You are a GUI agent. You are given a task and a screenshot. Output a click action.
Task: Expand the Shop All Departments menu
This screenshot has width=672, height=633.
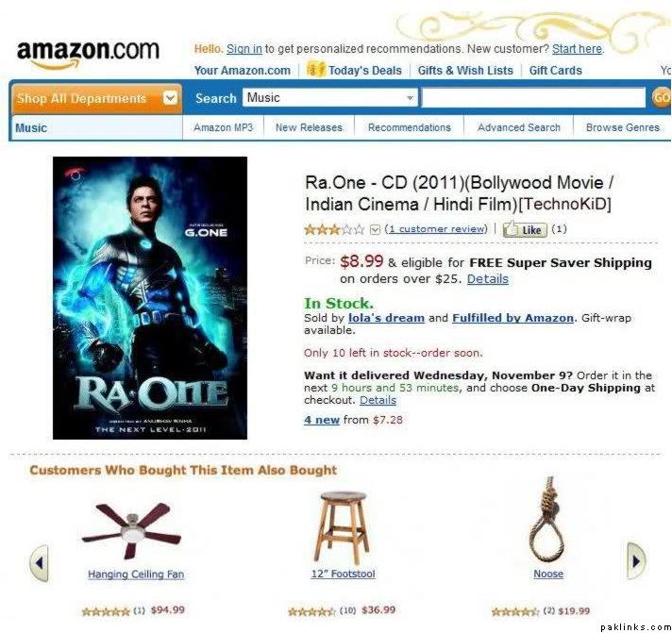click(97, 98)
